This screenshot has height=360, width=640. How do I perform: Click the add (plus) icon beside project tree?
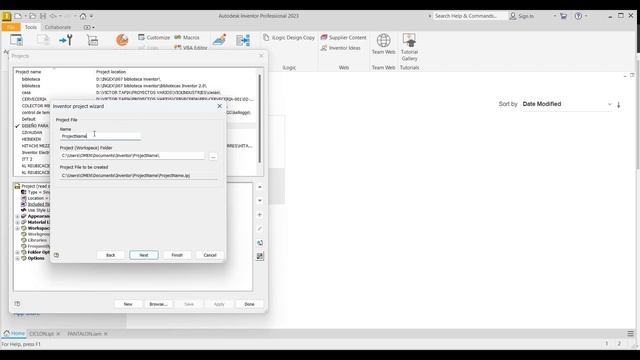pos(260,215)
